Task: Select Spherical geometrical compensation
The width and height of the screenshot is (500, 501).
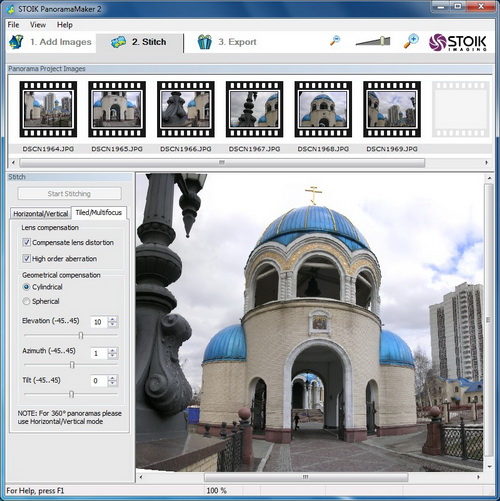Action: coord(26,301)
